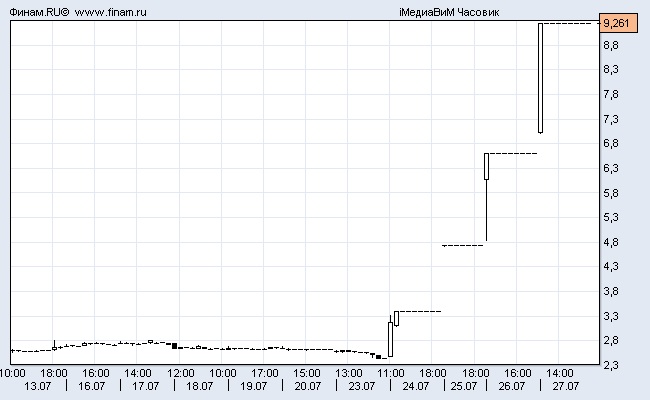Click the 6,8 price axis label
This screenshot has height=400, width=650.
coord(611,143)
